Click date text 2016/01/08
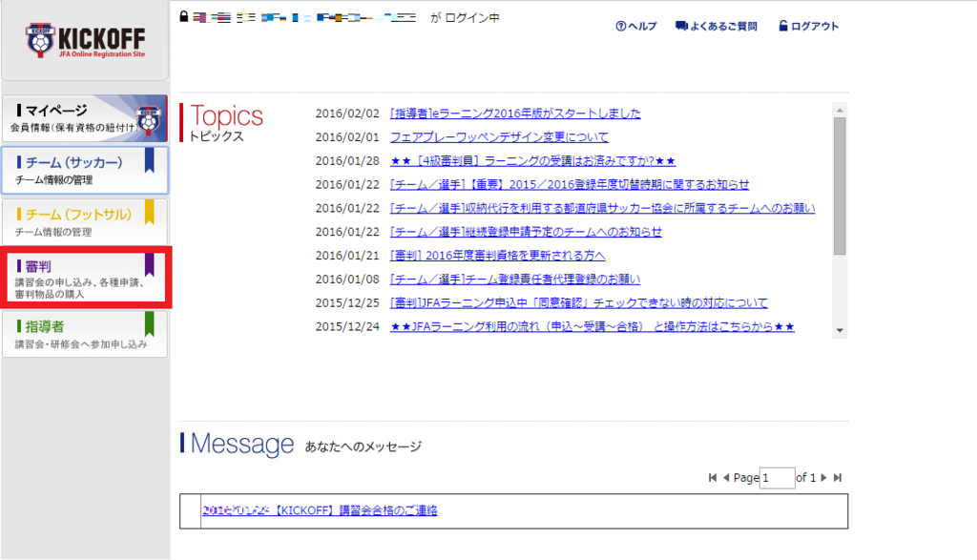Viewport: 977px width, 560px height. 347,280
